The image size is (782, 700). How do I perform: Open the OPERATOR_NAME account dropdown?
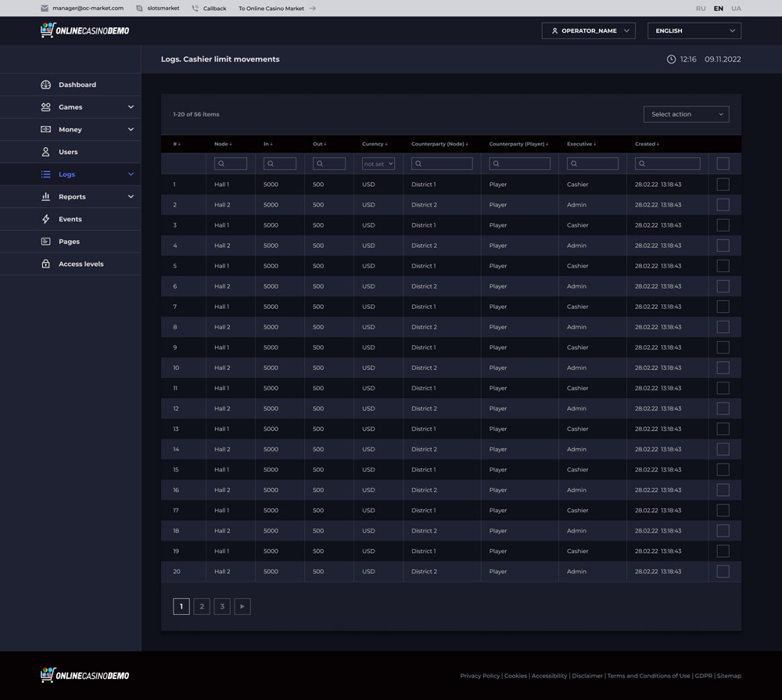coord(588,31)
